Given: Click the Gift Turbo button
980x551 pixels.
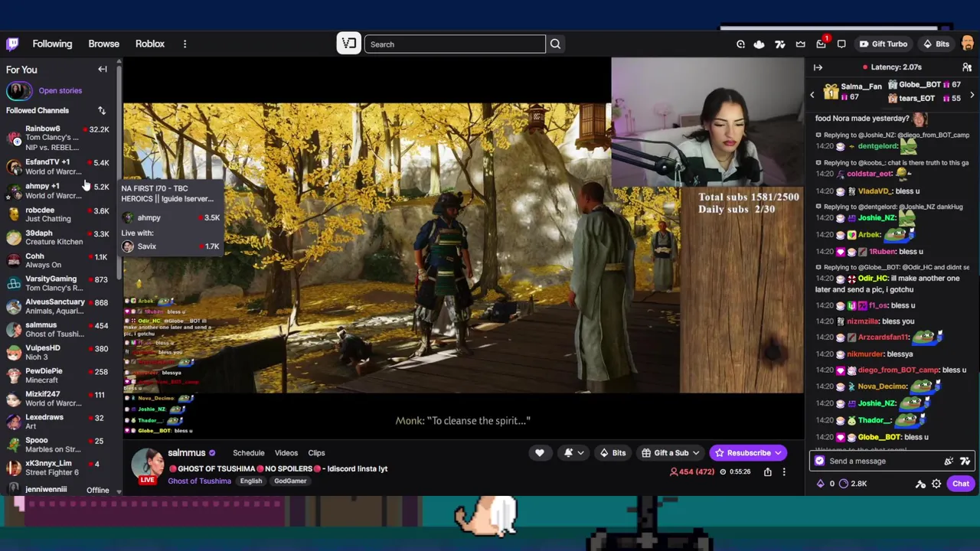Looking at the screenshot, I should [x=883, y=44].
